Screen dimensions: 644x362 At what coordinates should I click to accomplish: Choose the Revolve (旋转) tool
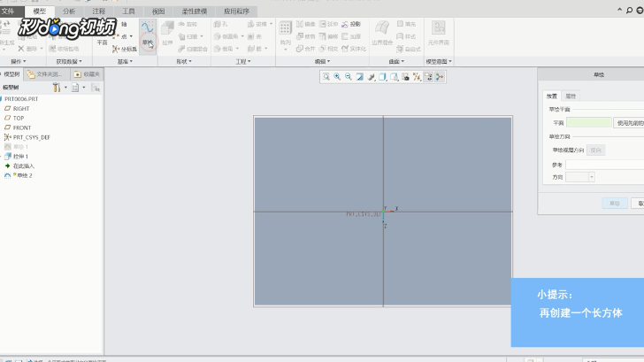[188, 24]
